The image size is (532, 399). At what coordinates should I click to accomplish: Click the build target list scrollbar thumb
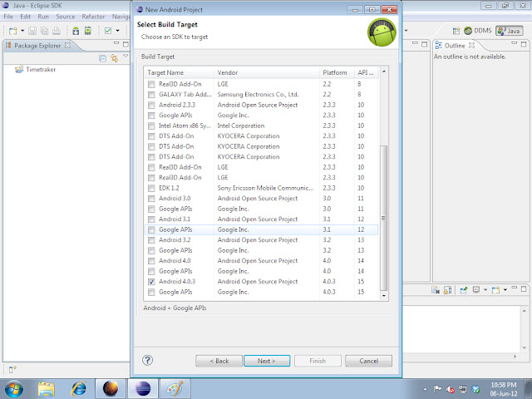[x=383, y=218]
